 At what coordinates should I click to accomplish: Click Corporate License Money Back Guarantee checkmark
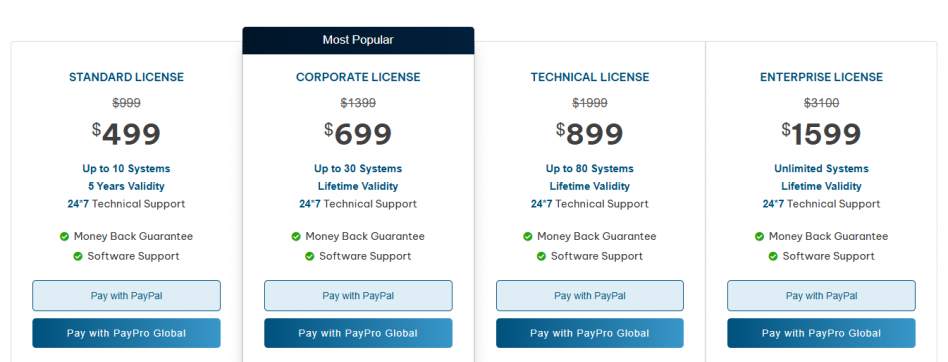pyautogui.click(x=296, y=236)
